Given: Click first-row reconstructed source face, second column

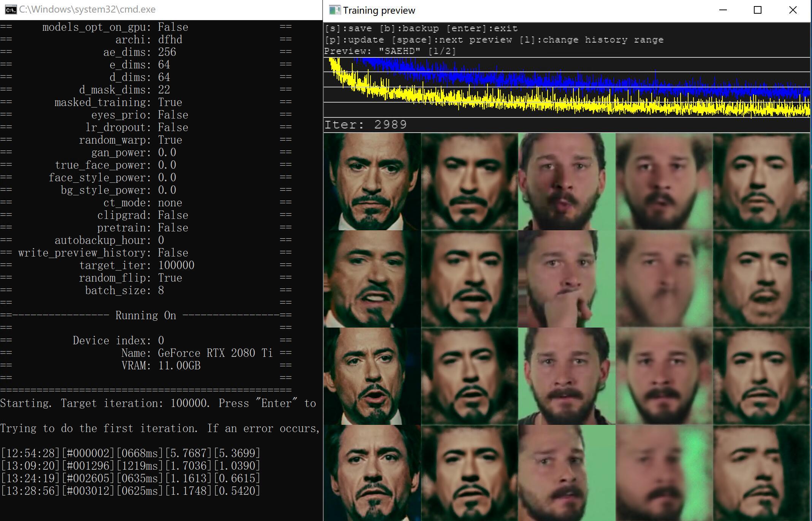Looking at the screenshot, I should click(470, 182).
